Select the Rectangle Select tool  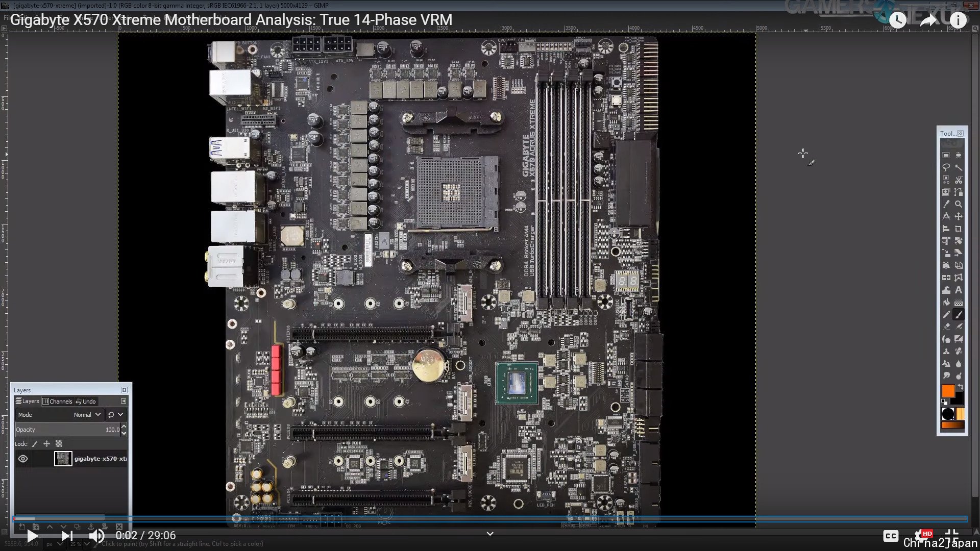[946, 155]
